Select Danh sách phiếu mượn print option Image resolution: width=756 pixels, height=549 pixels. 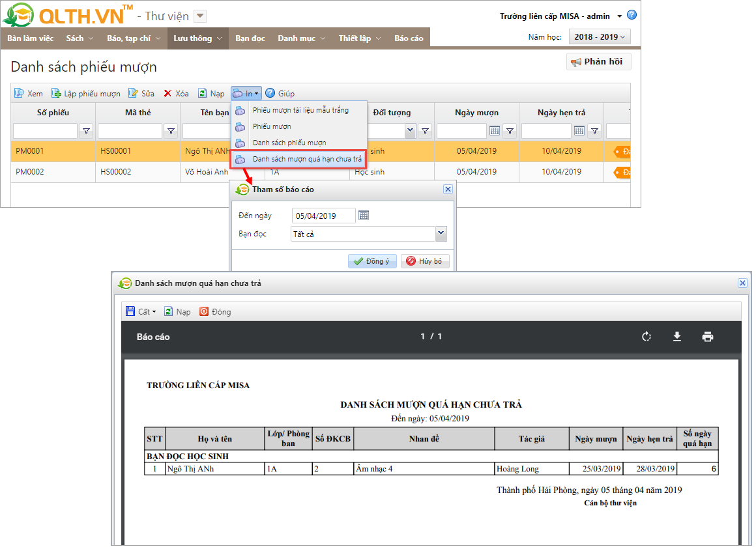[299, 143]
